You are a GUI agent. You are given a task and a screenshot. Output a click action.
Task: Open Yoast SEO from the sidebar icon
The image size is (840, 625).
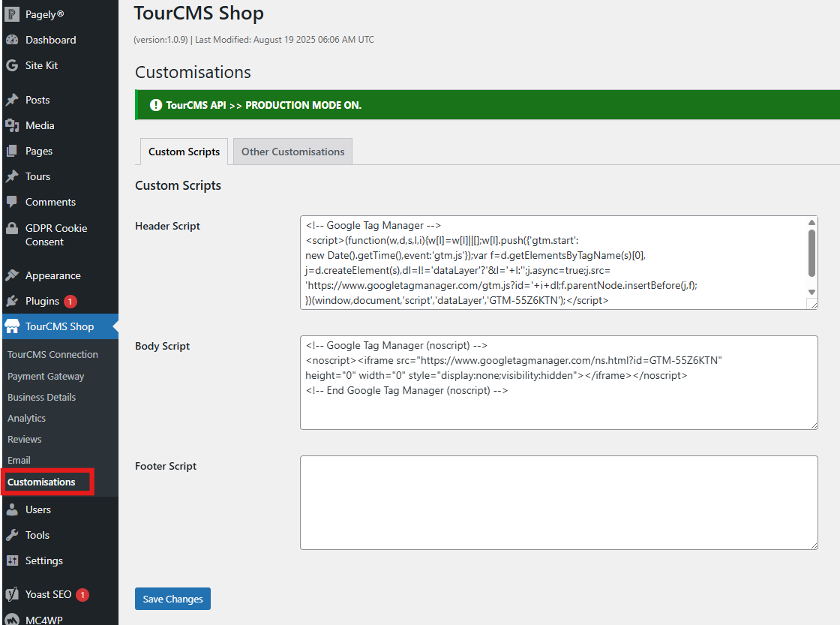click(12, 594)
